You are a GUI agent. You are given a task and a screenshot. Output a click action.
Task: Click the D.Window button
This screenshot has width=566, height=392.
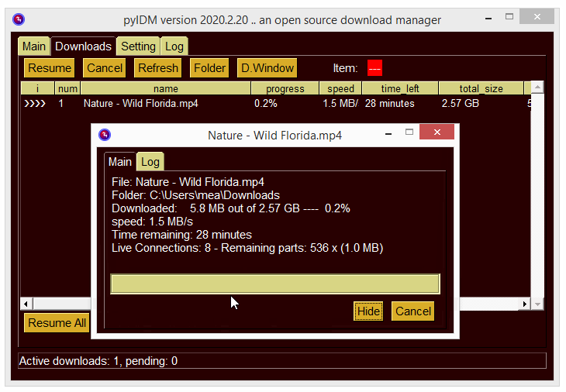click(267, 68)
